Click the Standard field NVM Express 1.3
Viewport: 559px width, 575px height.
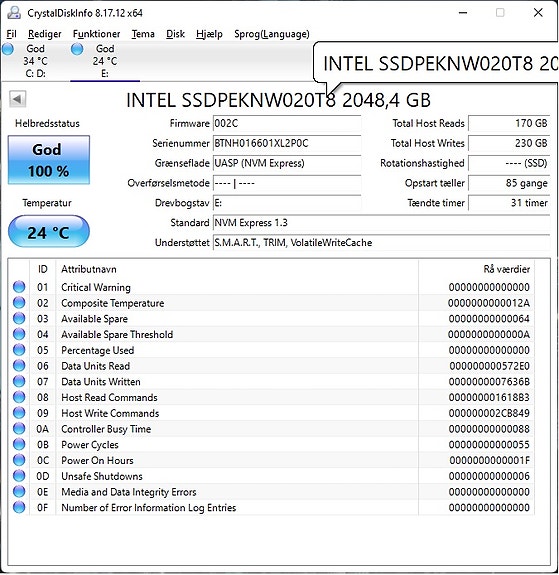381,223
